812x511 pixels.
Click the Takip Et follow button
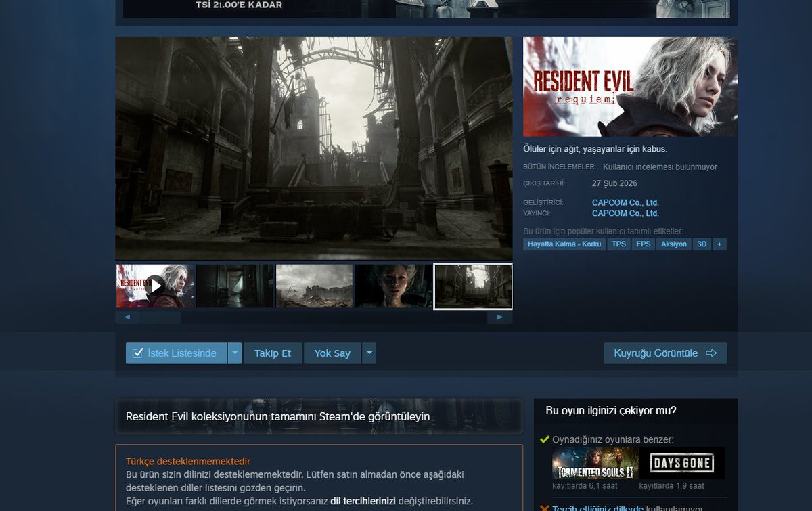click(x=273, y=353)
